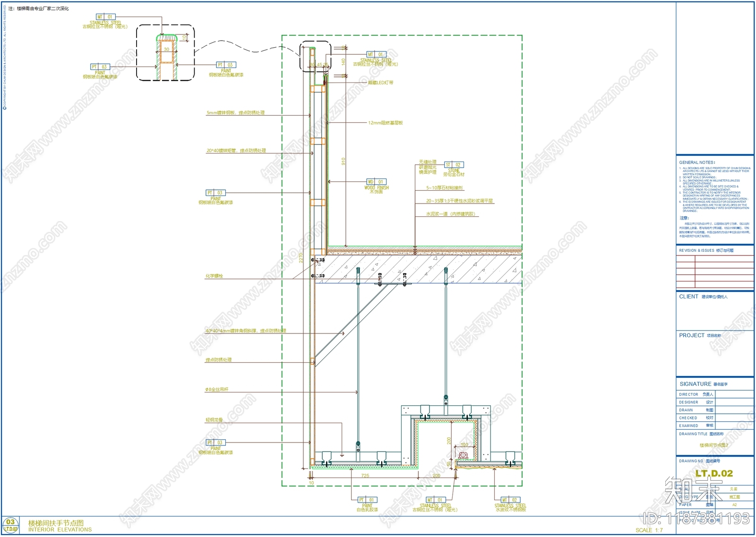The height and width of the screenshot is (537, 756).
Task: Click the '无缝处理' annotation
Action: (x=428, y=162)
